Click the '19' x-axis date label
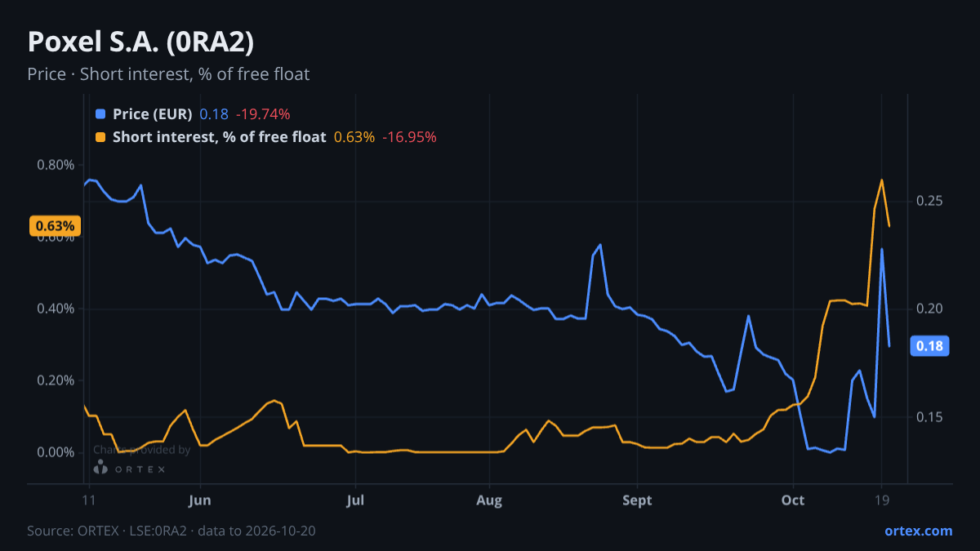Image resolution: width=980 pixels, height=551 pixels. (x=882, y=500)
